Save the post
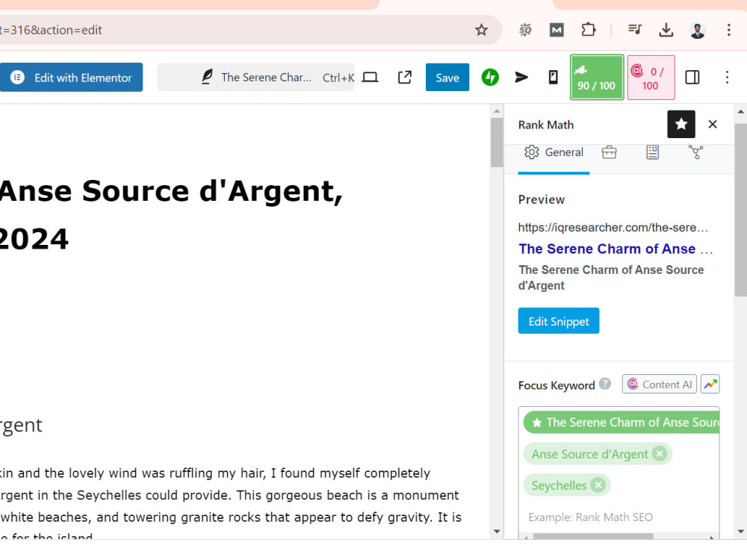The image size is (747, 560). tap(447, 77)
